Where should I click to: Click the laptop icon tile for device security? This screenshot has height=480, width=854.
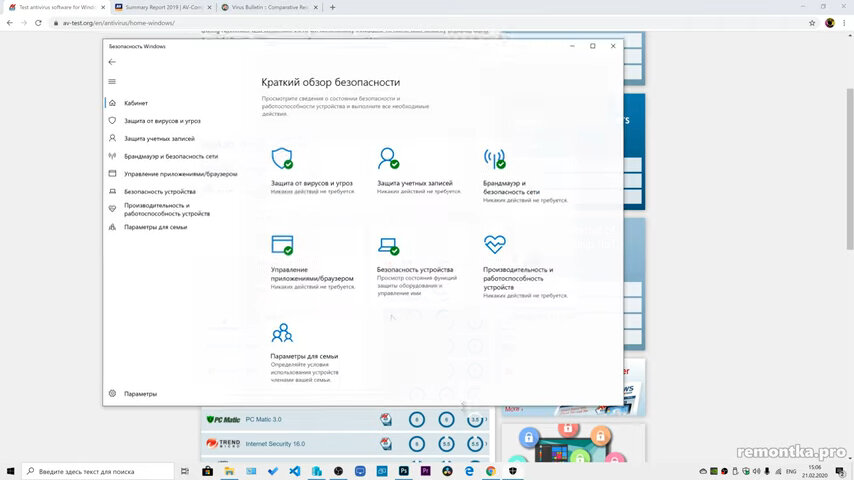click(x=388, y=246)
